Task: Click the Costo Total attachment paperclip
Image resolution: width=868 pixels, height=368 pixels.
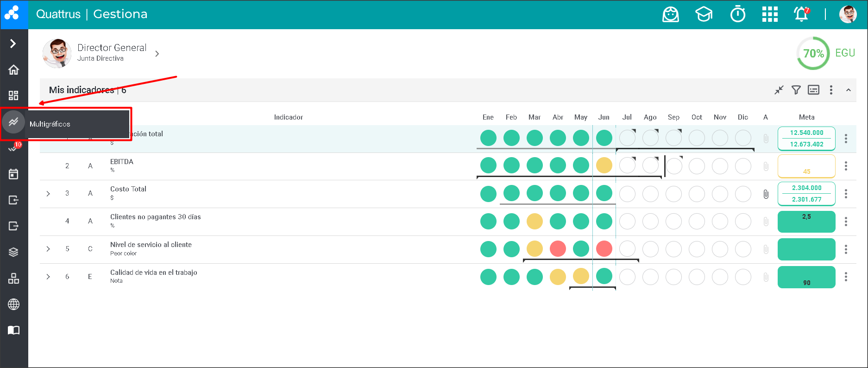Action: 766,194
